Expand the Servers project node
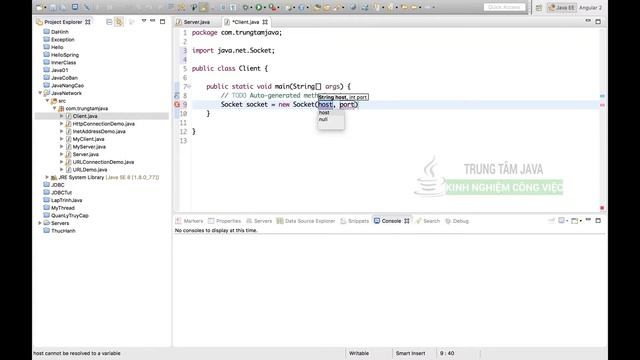Viewport: 640px width, 360px height. coord(40,223)
